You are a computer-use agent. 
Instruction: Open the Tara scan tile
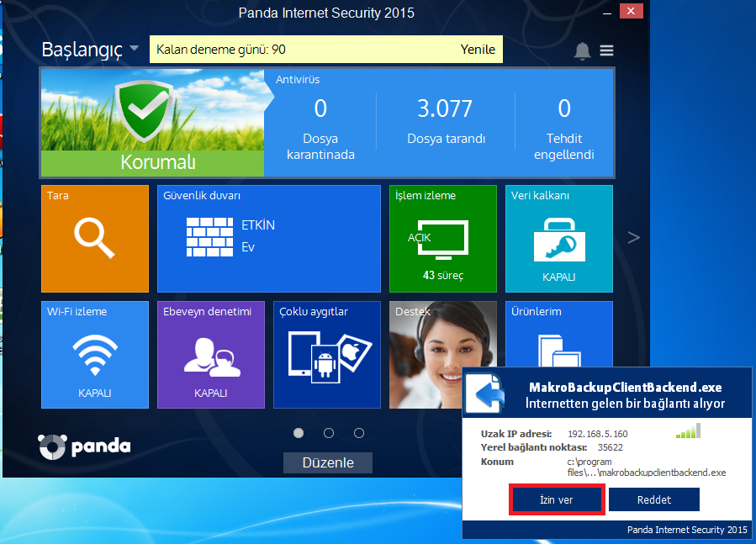(95, 239)
